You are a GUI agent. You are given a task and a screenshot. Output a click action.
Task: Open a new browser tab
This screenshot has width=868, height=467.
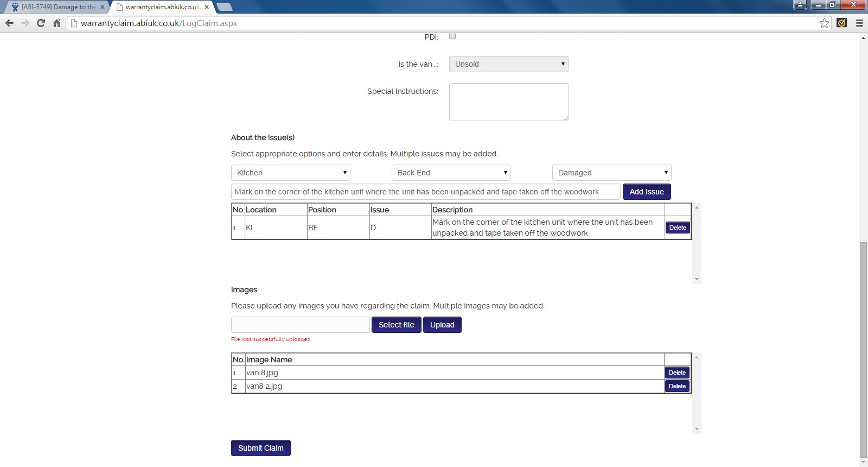224,7
